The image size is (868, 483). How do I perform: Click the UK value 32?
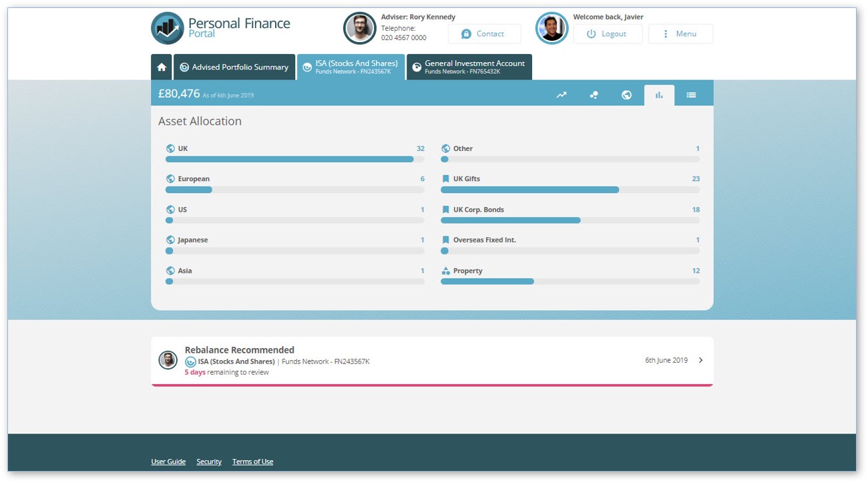(421, 148)
